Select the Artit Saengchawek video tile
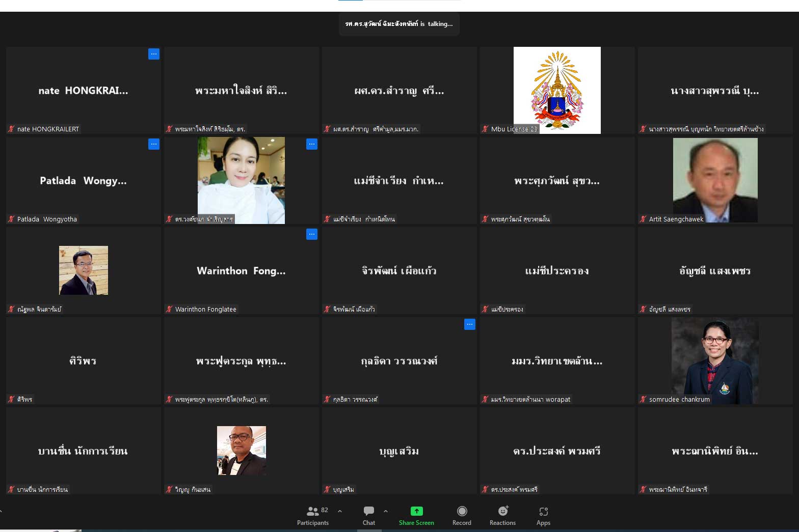The width and height of the screenshot is (799, 532). (x=715, y=180)
